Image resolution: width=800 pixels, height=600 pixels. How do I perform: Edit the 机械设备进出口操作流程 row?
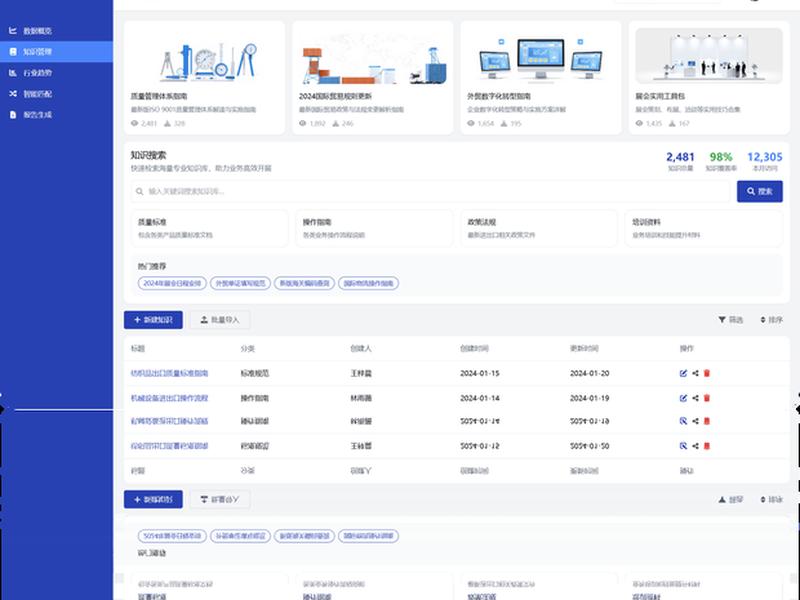click(683, 398)
